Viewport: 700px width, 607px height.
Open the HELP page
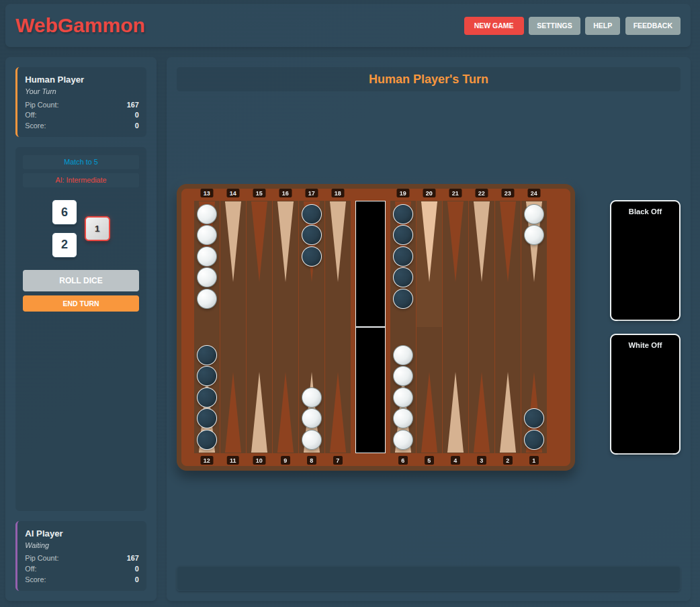click(602, 26)
